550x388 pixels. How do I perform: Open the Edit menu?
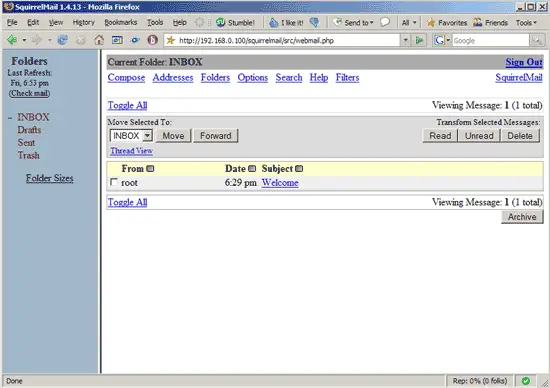pos(33,22)
